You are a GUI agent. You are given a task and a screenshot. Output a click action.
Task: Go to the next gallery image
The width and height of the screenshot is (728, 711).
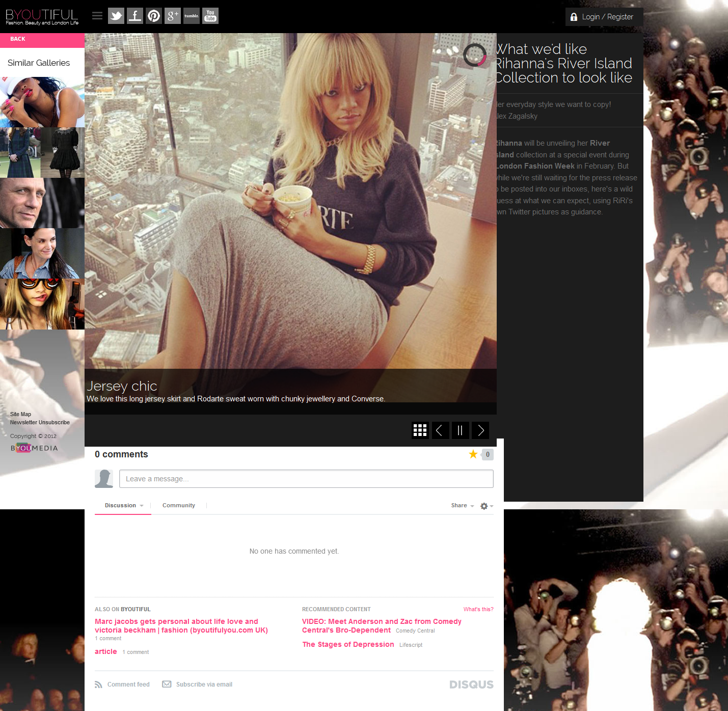click(x=480, y=430)
